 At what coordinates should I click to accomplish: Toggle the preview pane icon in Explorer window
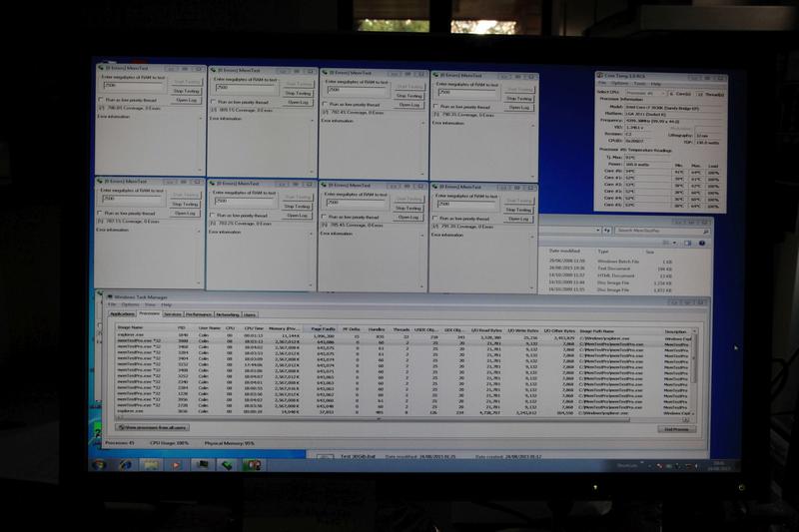coord(687,244)
